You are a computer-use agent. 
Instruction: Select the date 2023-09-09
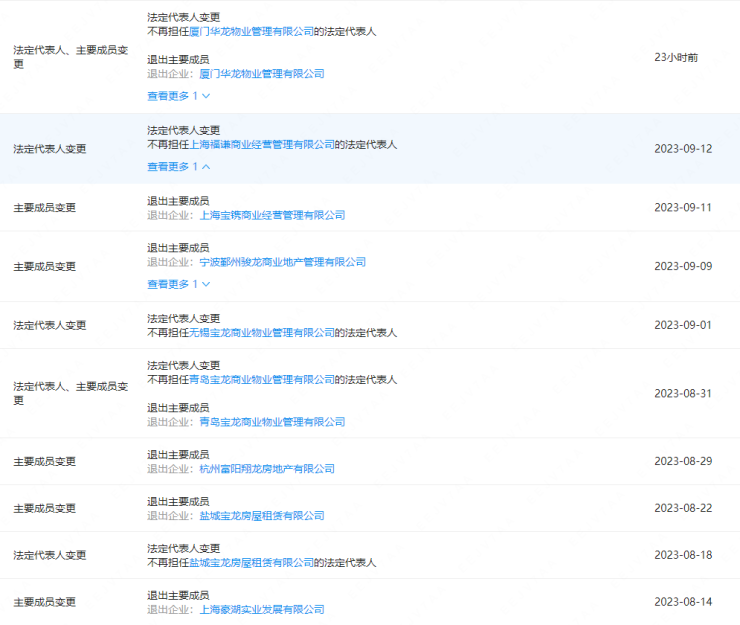(x=683, y=266)
